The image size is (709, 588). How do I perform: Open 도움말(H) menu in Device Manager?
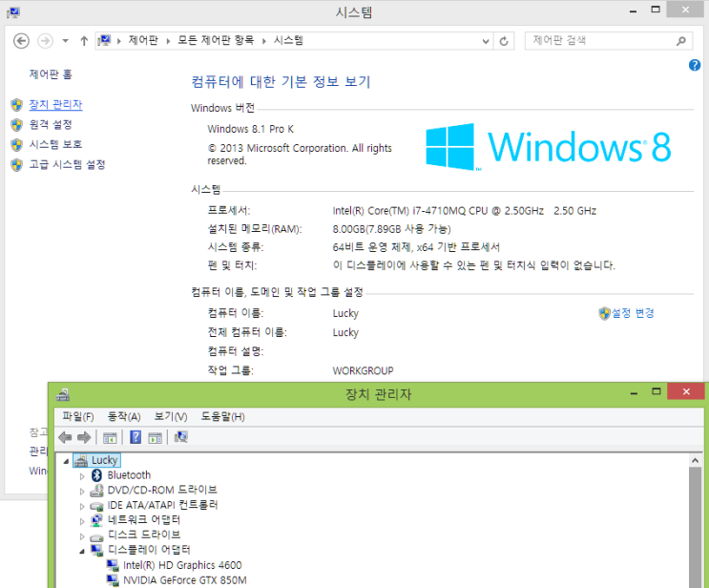point(222,416)
